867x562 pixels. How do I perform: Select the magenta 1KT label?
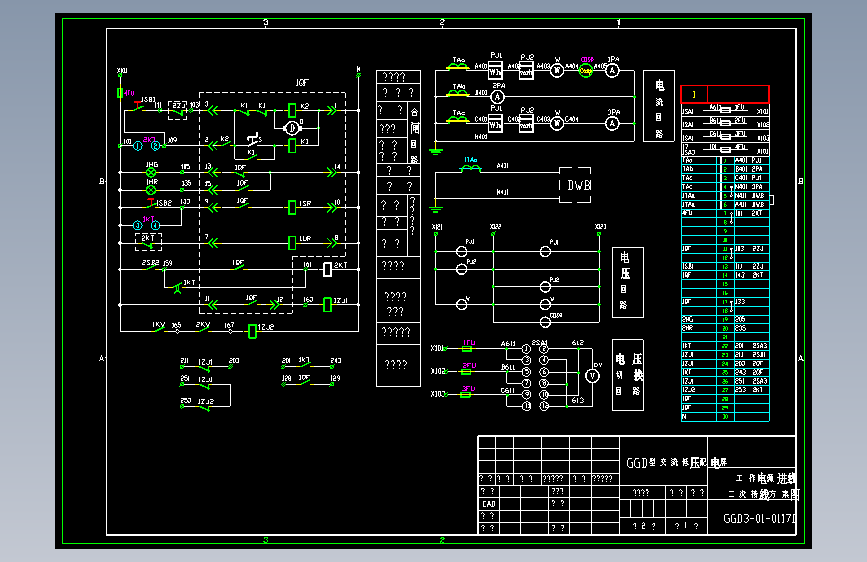tap(148, 219)
